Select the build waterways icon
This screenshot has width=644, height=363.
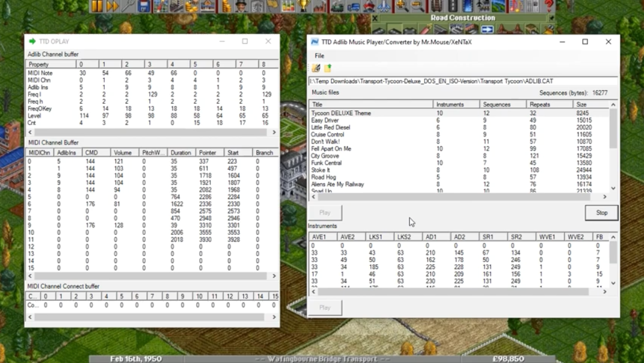pos(468,6)
